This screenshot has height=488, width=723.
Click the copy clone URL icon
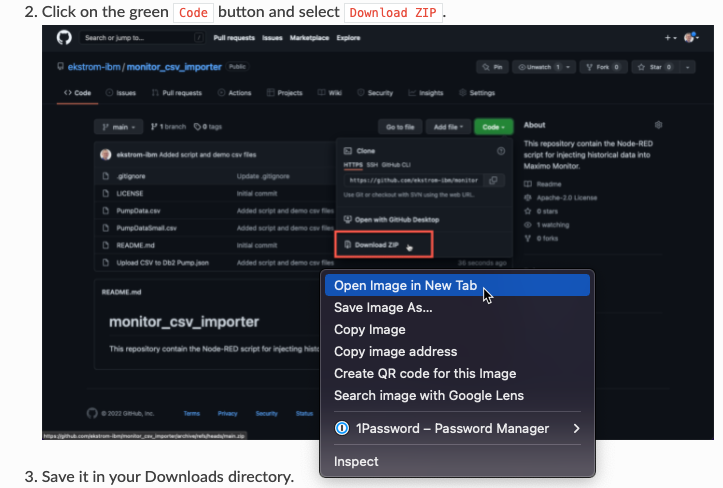click(x=493, y=180)
